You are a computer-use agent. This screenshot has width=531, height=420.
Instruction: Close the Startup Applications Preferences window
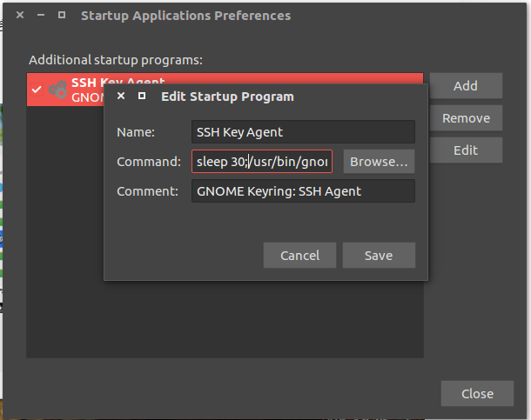click(x=20, y=16)
